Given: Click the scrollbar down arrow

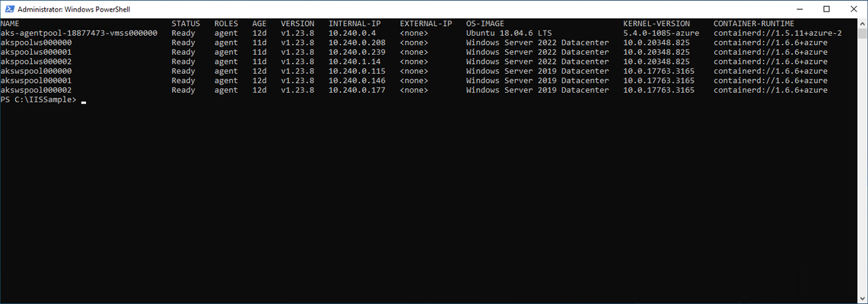Looking at the screenshot, I should pos(863,299).
